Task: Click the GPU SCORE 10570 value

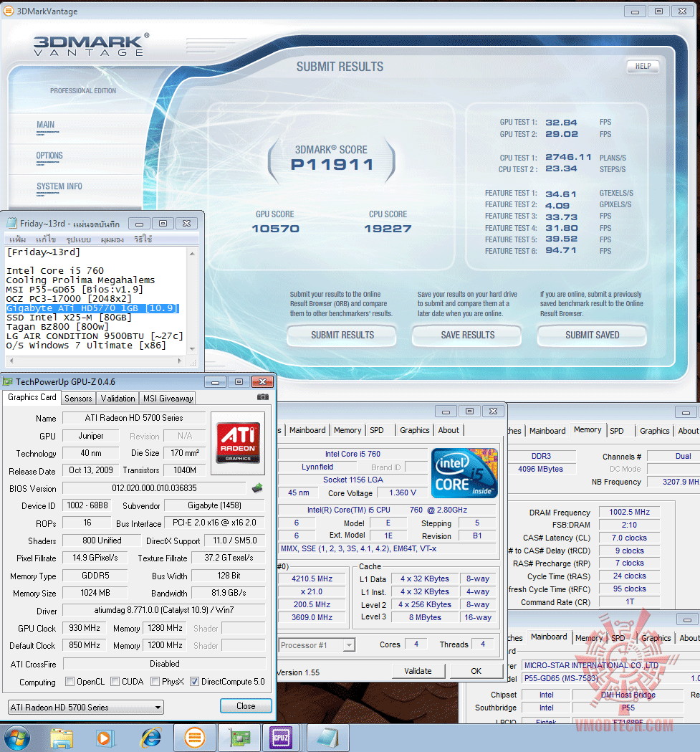Action: click(276, 229)
